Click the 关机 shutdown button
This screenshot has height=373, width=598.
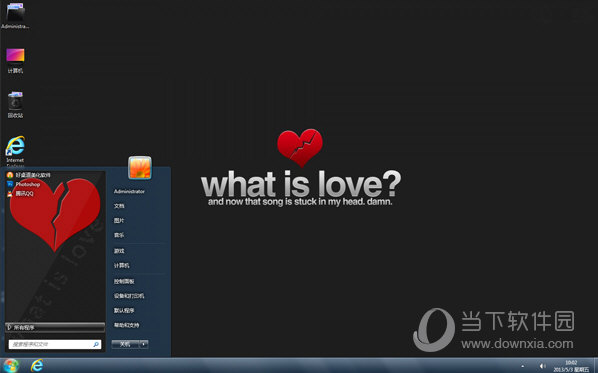(125, 344)
